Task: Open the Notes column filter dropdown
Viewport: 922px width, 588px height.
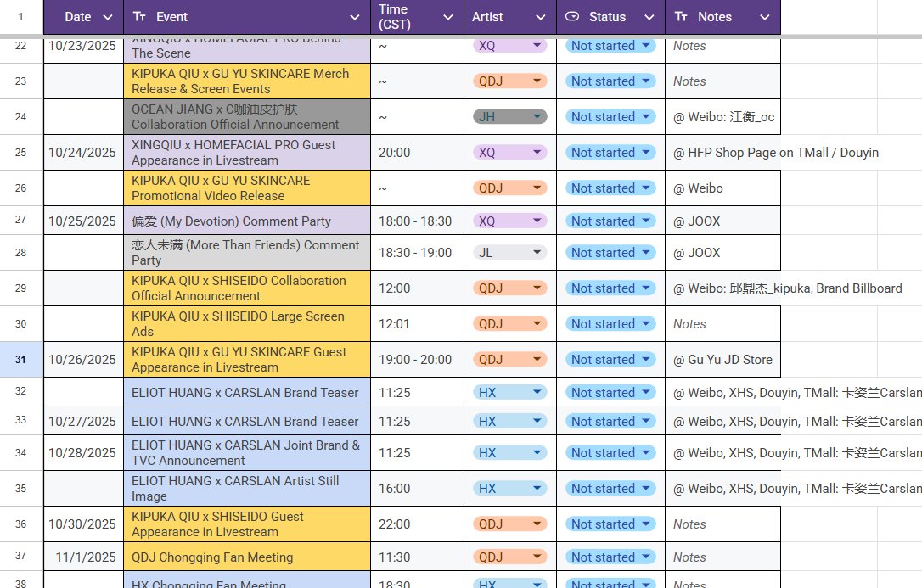Action: (764, 17)
